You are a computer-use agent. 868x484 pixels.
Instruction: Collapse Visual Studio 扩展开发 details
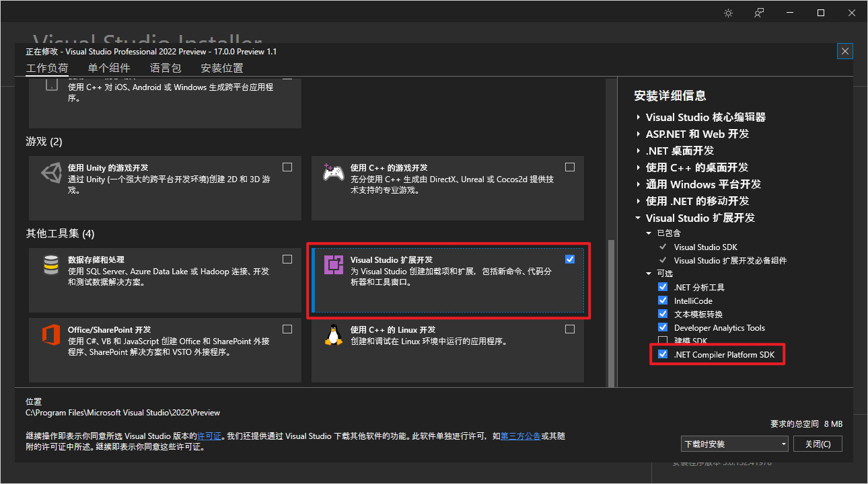639,218
